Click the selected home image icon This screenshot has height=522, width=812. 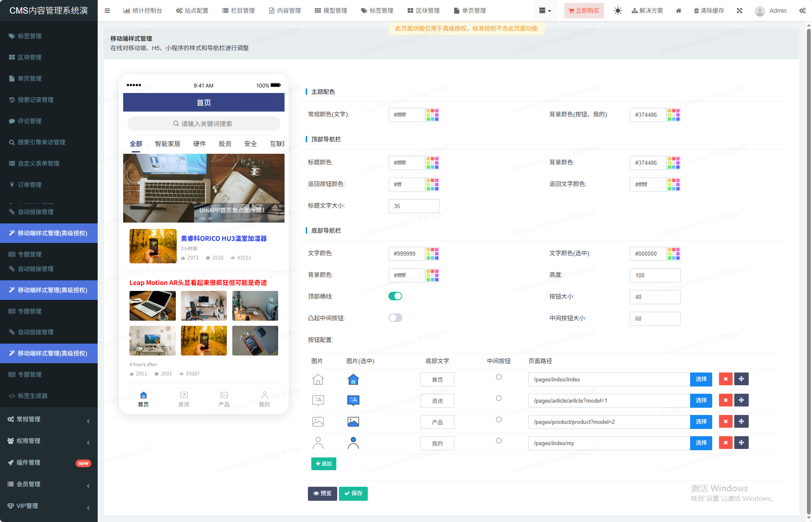click(353, 379)
